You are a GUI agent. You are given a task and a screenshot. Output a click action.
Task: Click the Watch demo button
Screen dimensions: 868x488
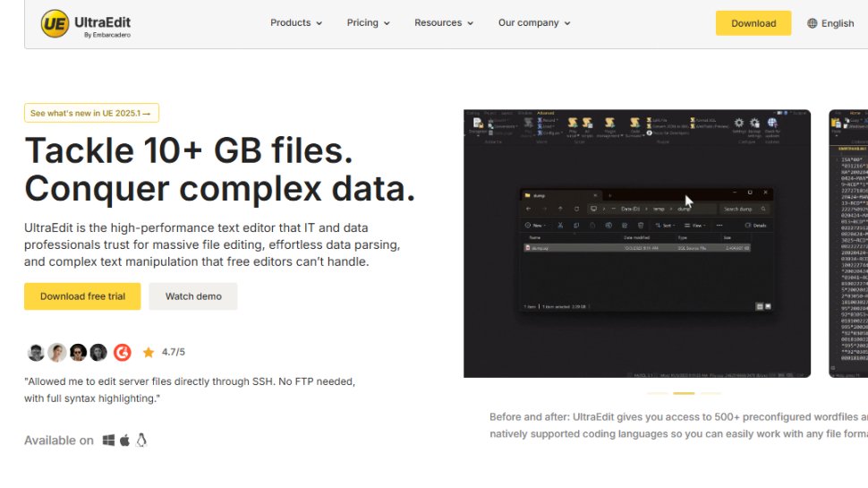pyautogui.click(x=193, y=296)
